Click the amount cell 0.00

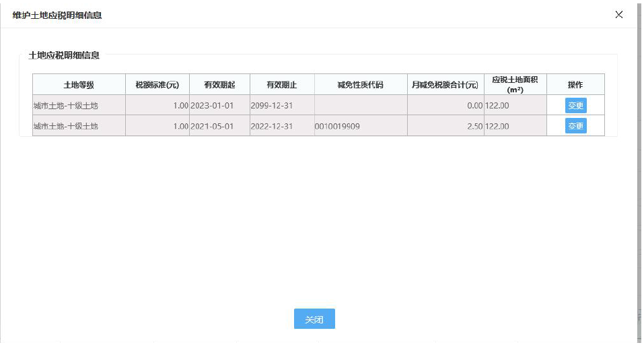tap(445, 105)
